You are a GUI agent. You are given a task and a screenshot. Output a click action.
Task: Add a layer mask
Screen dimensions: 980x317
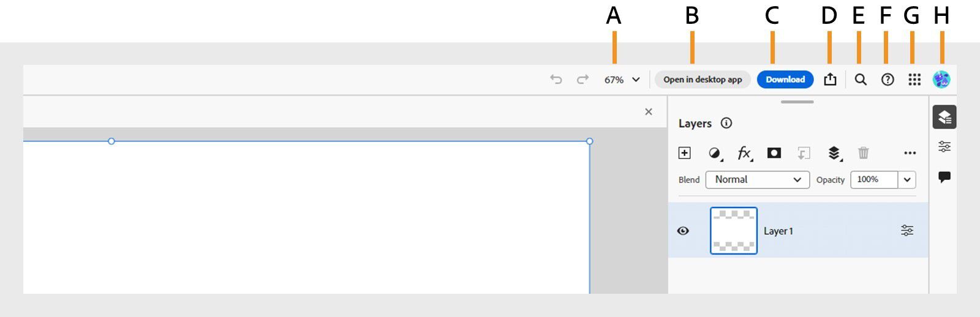(774, 153)
